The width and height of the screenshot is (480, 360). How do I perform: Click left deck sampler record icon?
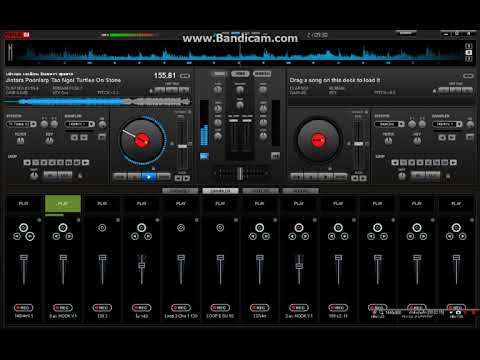[102, 137]
